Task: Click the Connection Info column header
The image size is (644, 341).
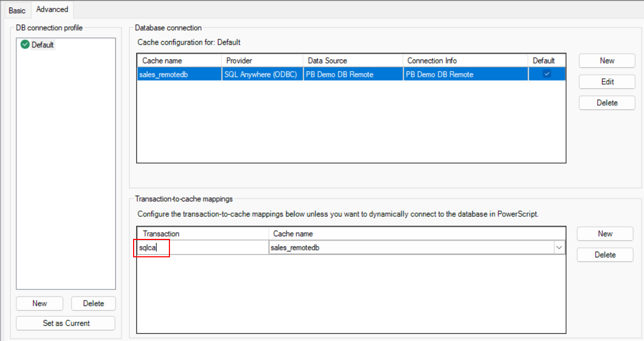Action: (465, 61)
